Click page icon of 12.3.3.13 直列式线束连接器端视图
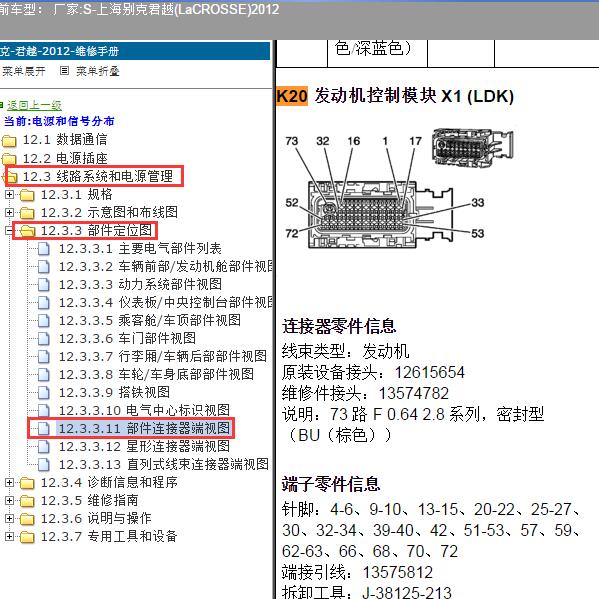 point(44,464)
